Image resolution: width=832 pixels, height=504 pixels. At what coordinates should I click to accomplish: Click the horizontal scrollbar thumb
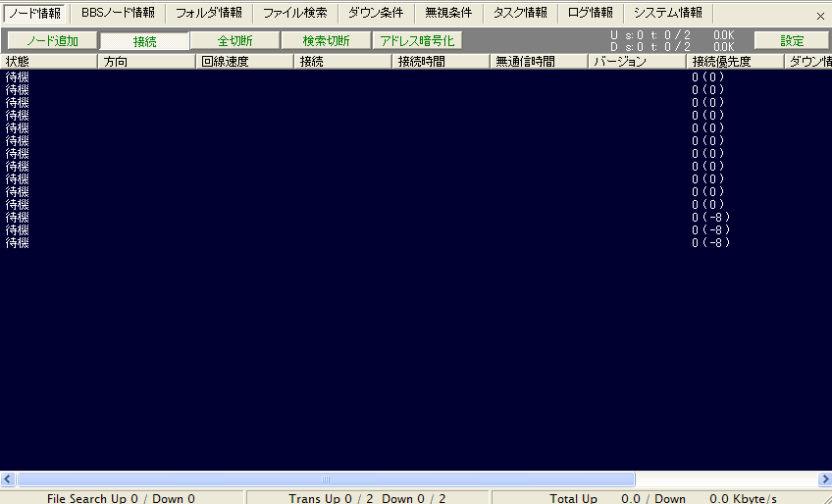pyautogui.click(x=326, y=479)
